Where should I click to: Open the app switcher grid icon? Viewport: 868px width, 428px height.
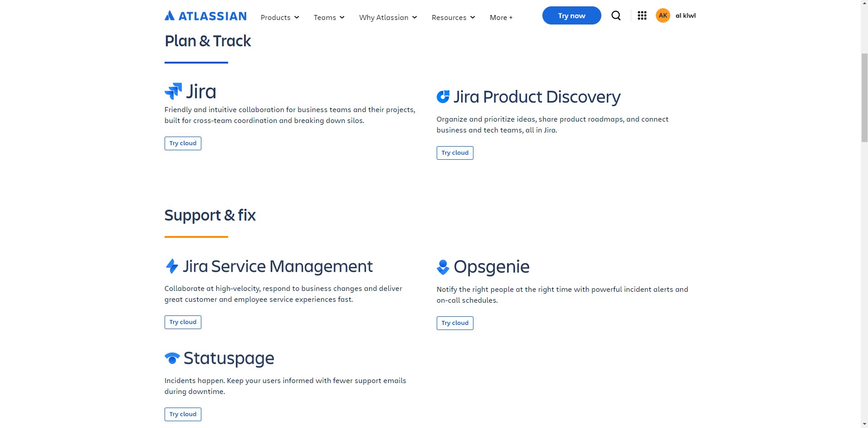[x=642, y=15]
